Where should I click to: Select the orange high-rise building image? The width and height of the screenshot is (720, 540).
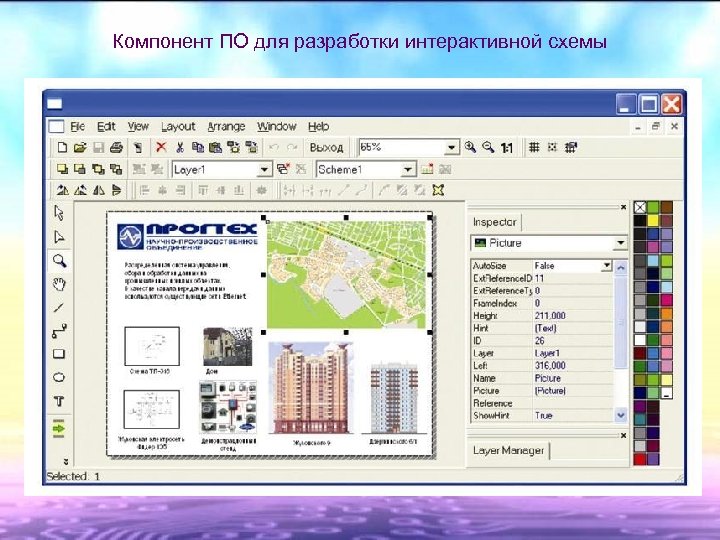[x=311, y=388]
